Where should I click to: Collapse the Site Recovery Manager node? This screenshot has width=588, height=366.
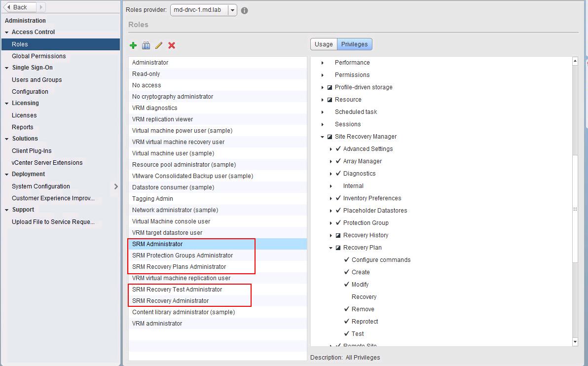(x=323, y=137)
